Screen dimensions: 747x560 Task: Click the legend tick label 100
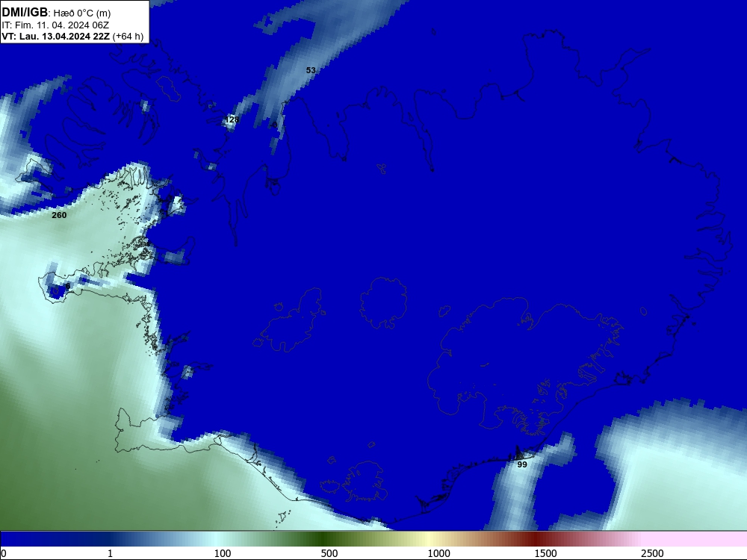(x=223, y=553)
